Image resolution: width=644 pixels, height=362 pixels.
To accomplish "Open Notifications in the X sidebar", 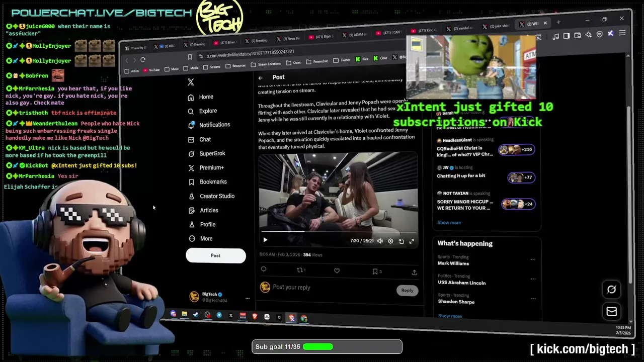I will coord(209,125).
